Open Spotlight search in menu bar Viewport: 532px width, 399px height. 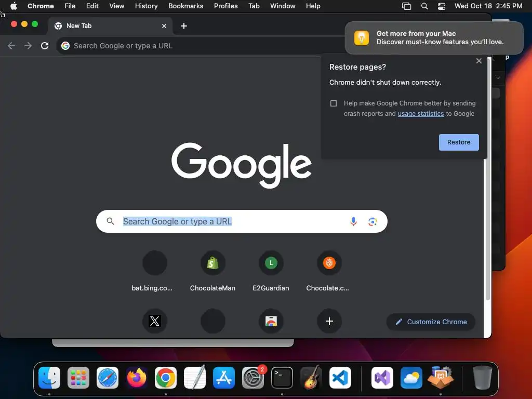tap(424, 6)
